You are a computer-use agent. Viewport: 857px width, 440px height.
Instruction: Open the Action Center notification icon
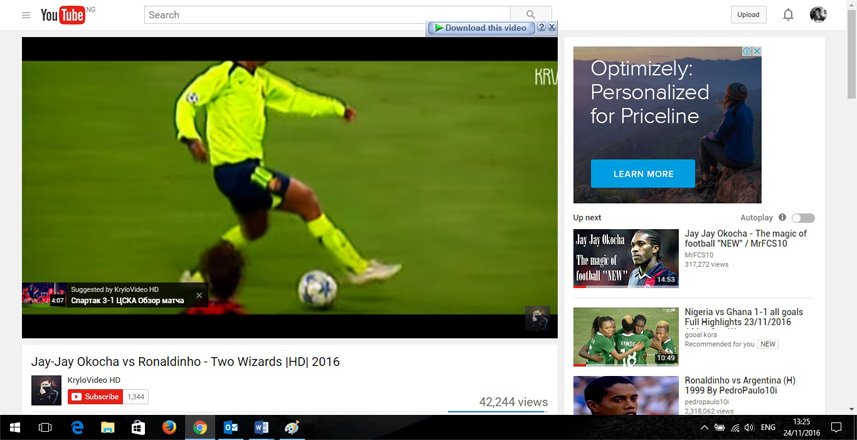[836, 427]
